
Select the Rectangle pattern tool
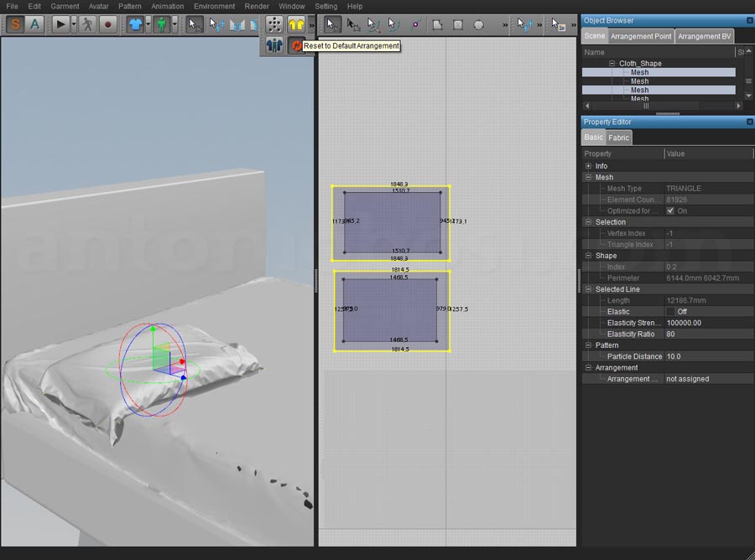point(458,24)
